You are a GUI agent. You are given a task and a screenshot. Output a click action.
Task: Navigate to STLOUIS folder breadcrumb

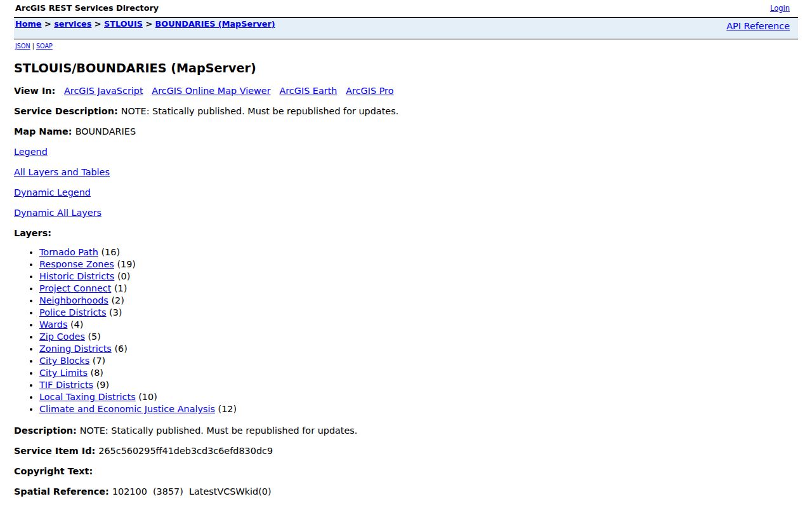123,24
